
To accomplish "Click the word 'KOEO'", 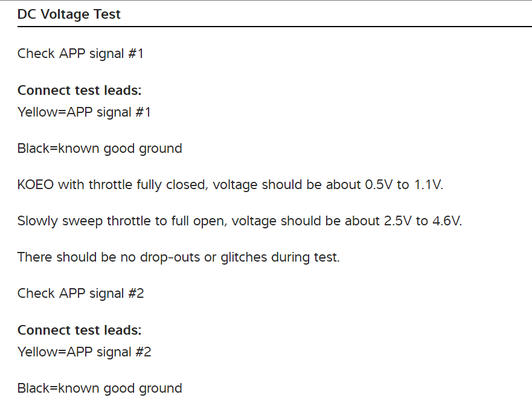I will pyautogui.click(x=36, y=185).
